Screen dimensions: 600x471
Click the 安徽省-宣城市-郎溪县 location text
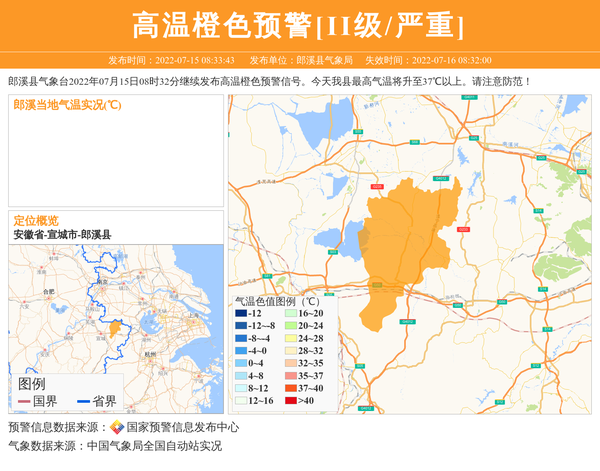(x=62, y=234)
